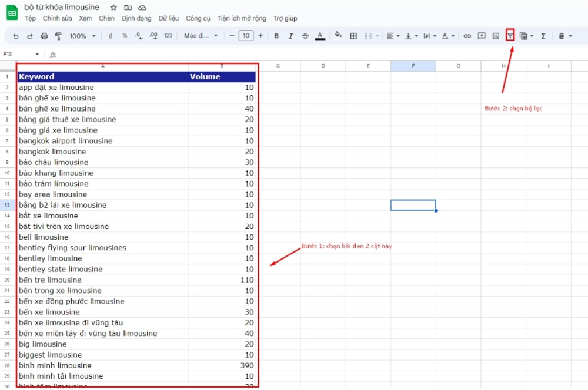Select column F header
The width and height of the screenshot is (588, 390).
coord(413,66)
